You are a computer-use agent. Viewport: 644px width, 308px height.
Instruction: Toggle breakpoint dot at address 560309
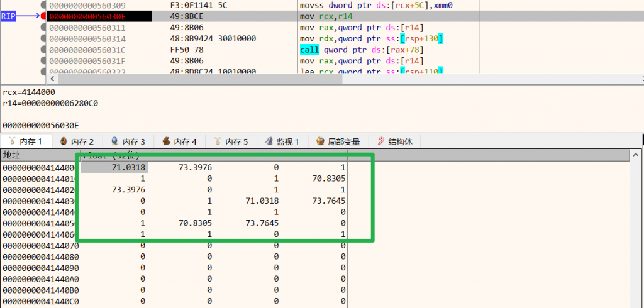click(x=43, y=5)
